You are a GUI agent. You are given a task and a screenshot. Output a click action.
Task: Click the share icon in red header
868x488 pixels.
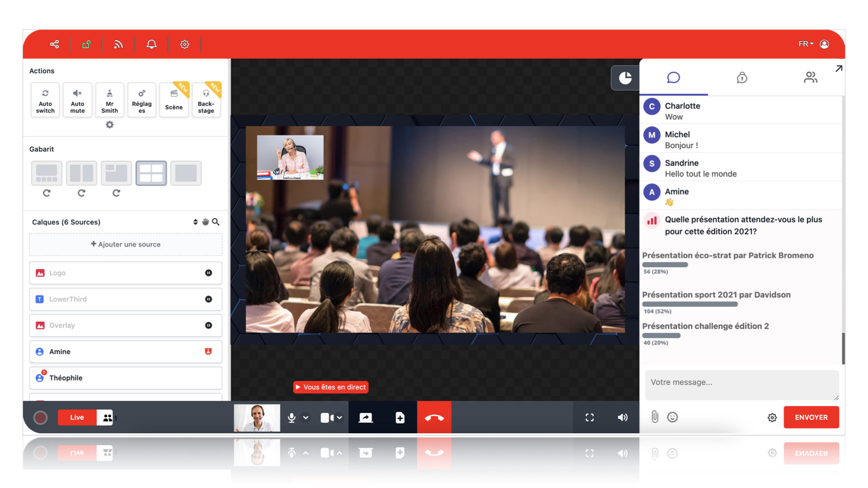[55, 44]
